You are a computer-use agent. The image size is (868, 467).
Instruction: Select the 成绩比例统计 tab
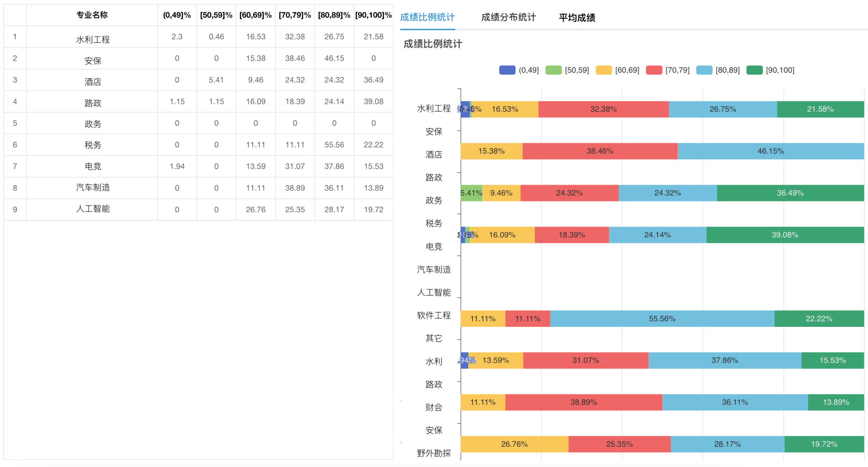pos(427,18)
